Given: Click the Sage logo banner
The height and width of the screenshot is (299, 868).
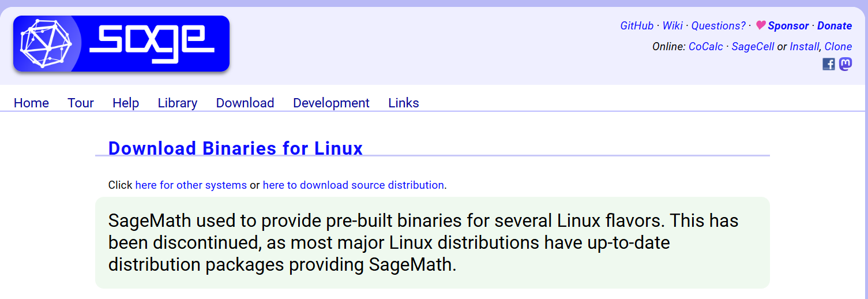Looking at the screenshot, I should pos(121,44).
